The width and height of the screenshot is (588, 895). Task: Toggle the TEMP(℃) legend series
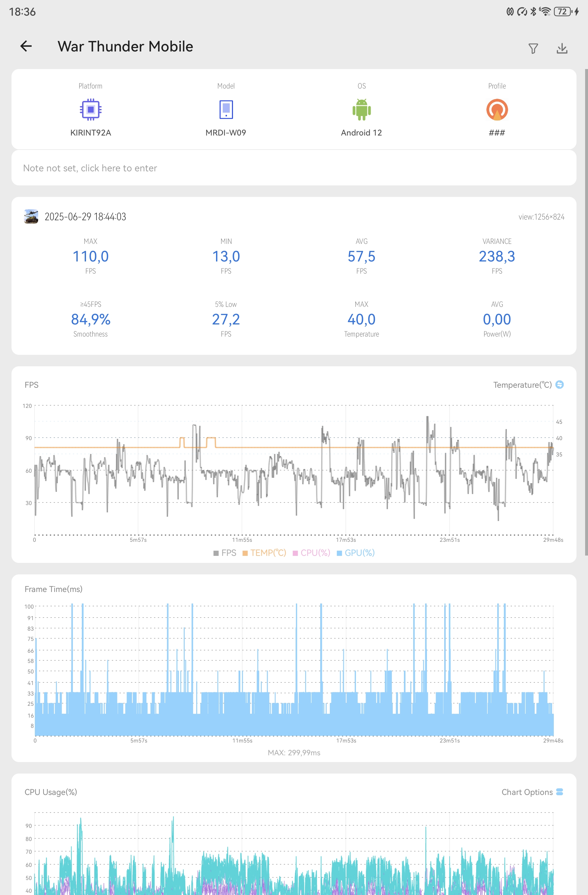point(264,553)
